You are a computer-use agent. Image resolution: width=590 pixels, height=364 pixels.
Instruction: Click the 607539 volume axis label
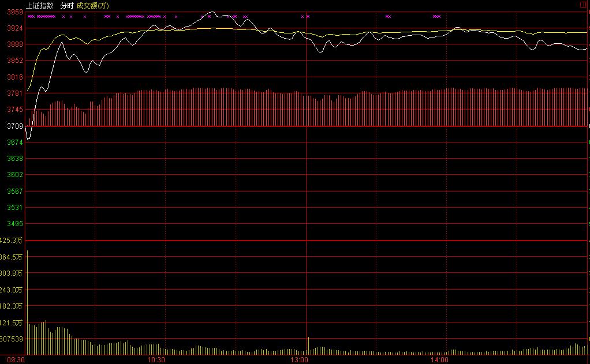click(12, 339)
